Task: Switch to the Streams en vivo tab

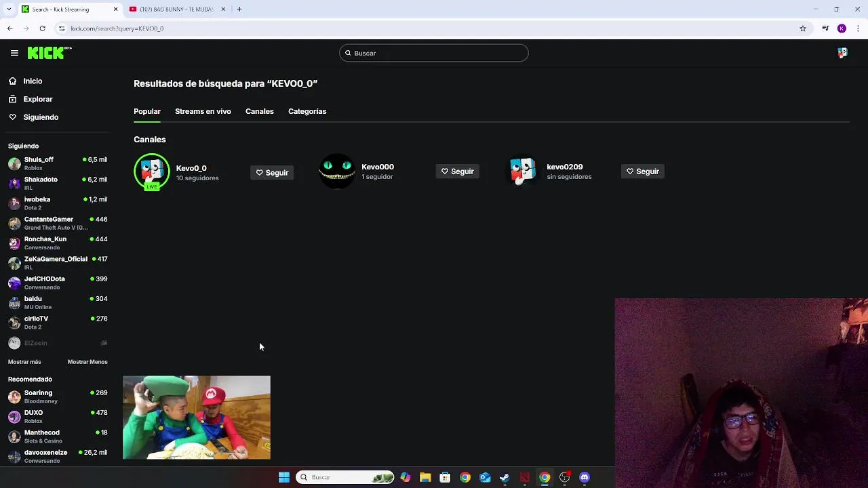Action: pyautogui.click(x=203, y=111)
